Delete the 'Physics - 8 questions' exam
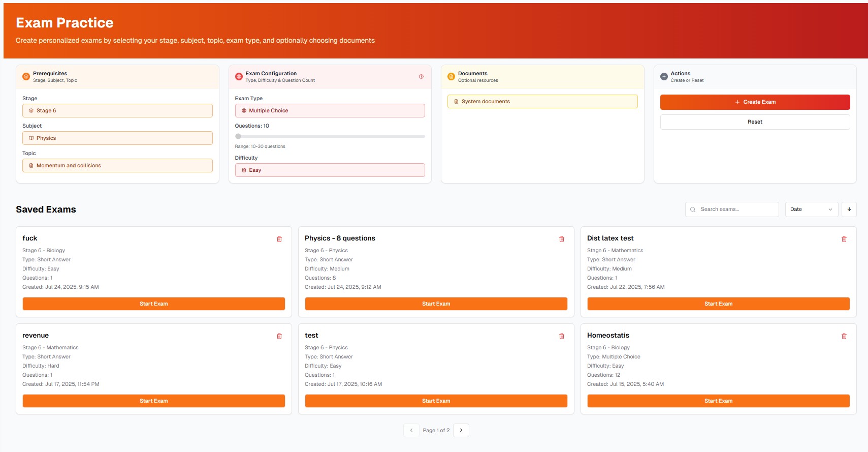Screen dimensions: 868x452 click(x=562, y=239)
